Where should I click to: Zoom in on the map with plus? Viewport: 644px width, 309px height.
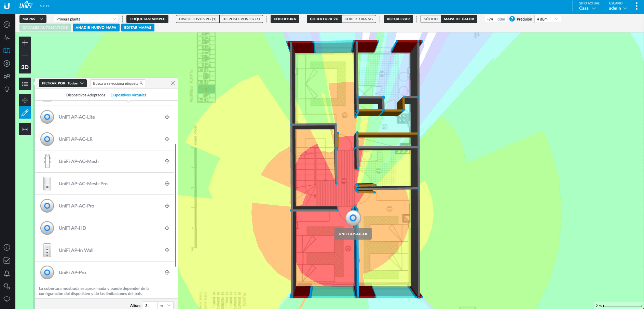pyautogui.click(x=25, y=43)
